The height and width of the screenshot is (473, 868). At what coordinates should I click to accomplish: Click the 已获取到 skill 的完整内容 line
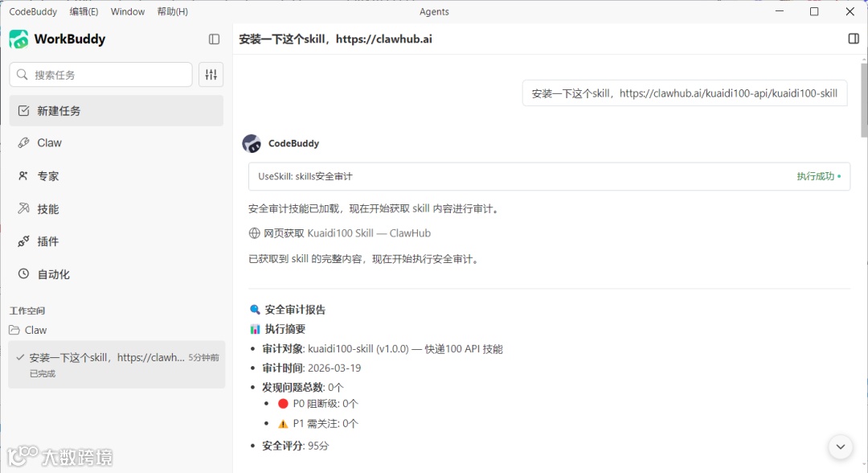click(x=364, y=259)
